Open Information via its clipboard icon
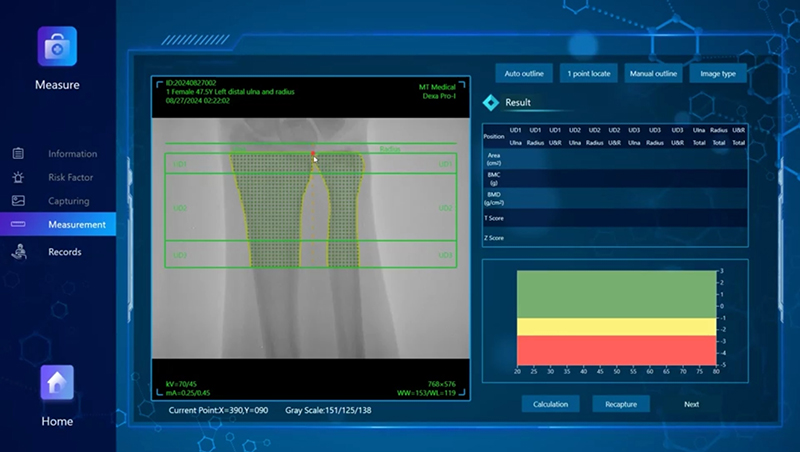Screen dimensions: 800x452 (x=18, y=154)
